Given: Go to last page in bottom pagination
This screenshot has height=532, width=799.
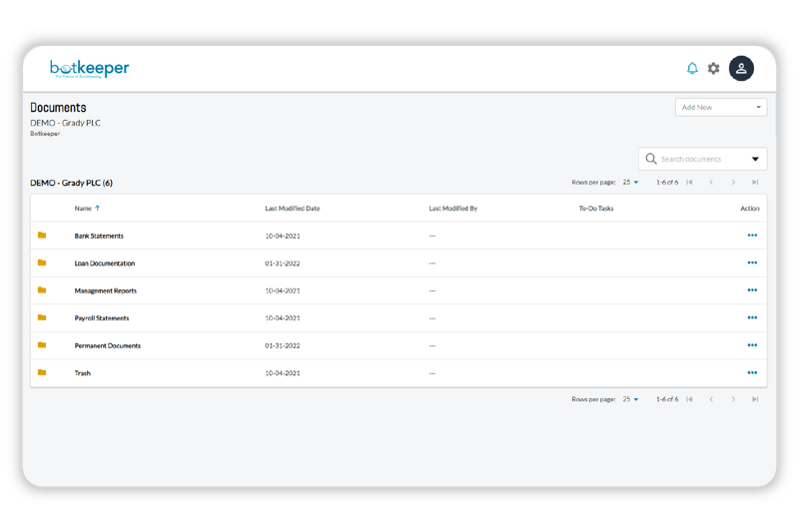Looking at the screenshot, I should (x=755, y=399).
